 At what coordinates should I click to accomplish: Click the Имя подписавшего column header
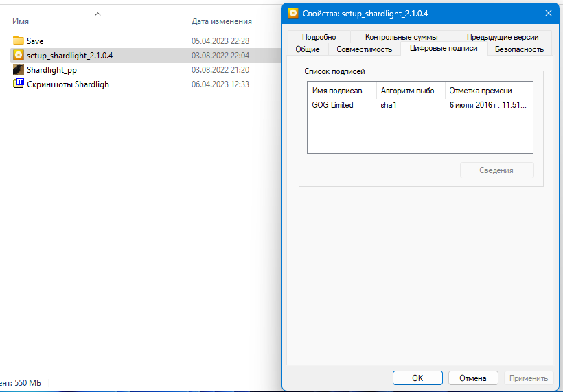(x=341, y=91)
